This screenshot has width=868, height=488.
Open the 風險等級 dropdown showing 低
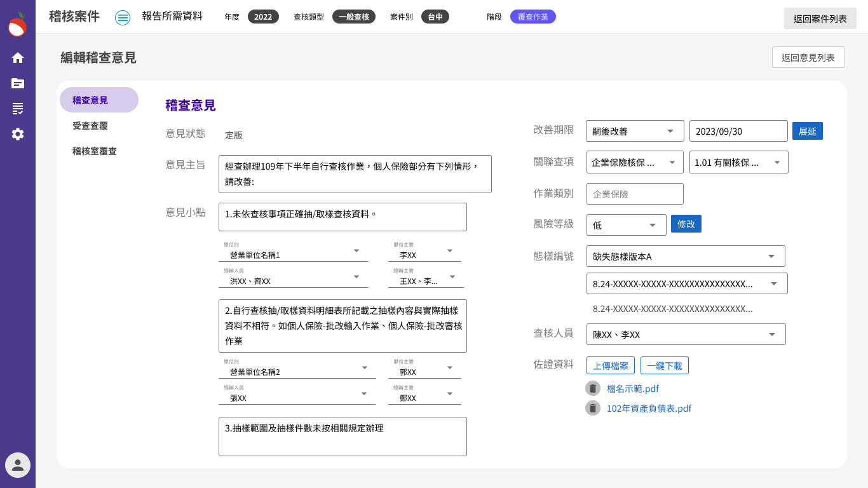pos(652,224)
